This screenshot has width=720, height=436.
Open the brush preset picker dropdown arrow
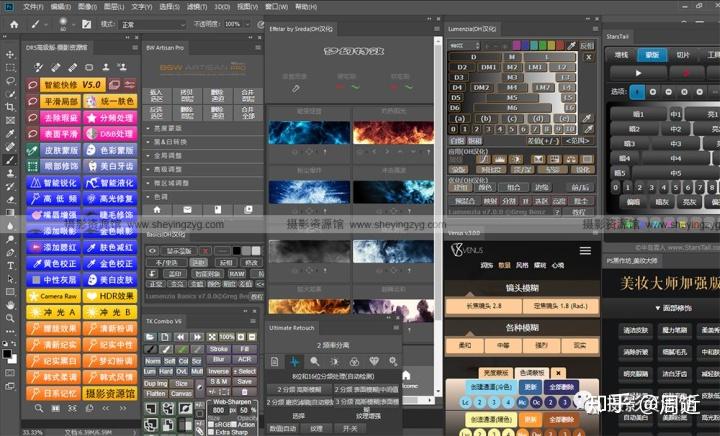pyautogui.click(x=74, y=24)
